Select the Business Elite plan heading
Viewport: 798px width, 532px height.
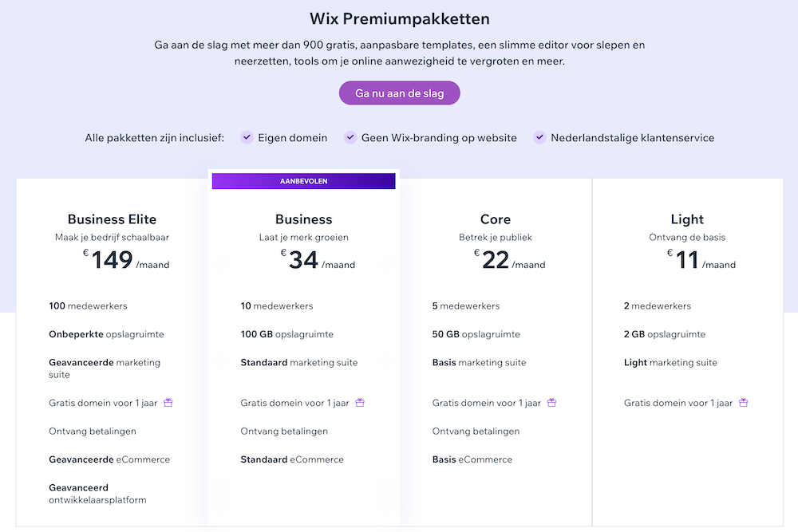coord(112,219)
